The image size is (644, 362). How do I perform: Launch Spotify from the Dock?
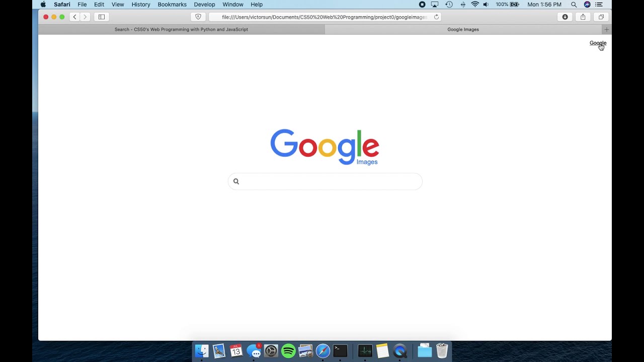[x=288, y=350]
